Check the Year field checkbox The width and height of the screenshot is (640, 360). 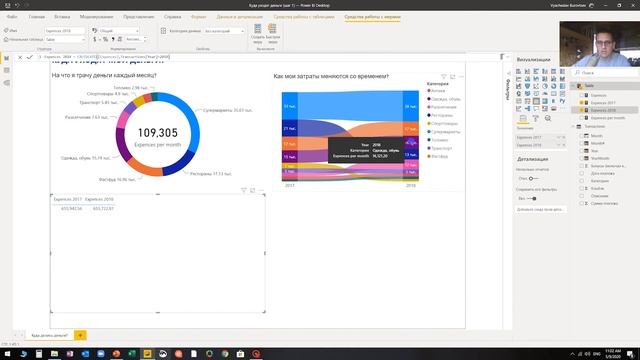click(582, 151)
